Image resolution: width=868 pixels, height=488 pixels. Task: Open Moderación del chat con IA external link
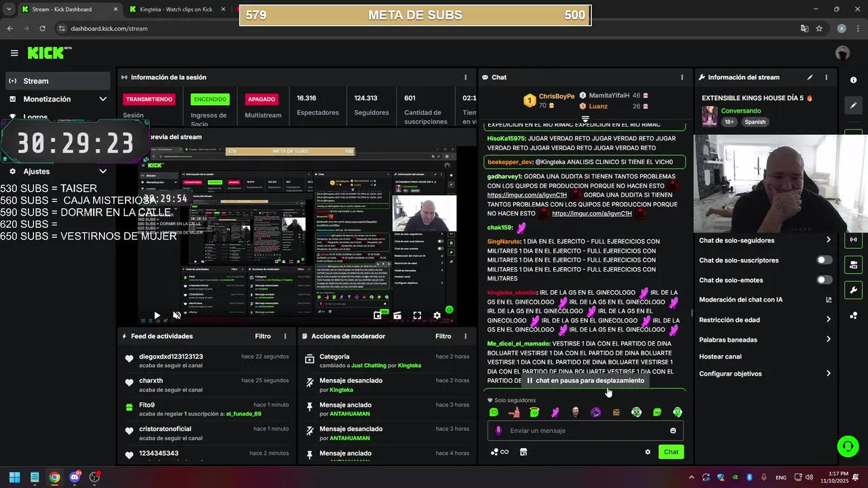pos(829,300)
